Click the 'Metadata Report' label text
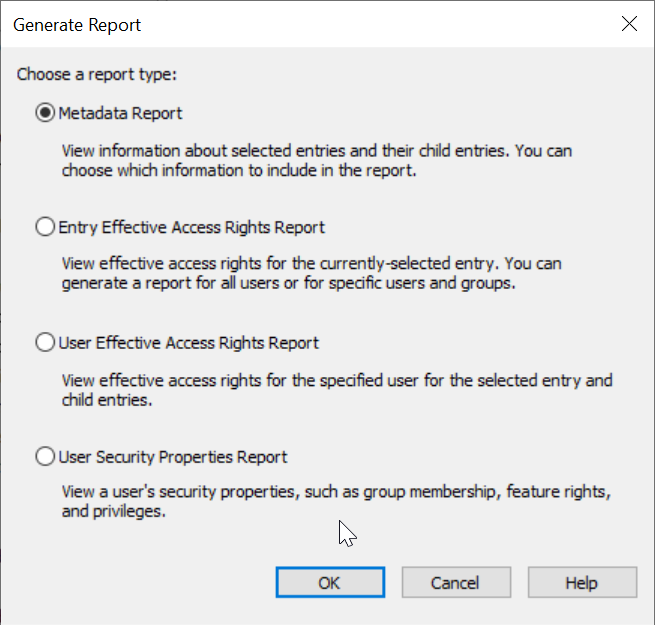The height and width of the screenshot is (625, 655). [120, 113]
